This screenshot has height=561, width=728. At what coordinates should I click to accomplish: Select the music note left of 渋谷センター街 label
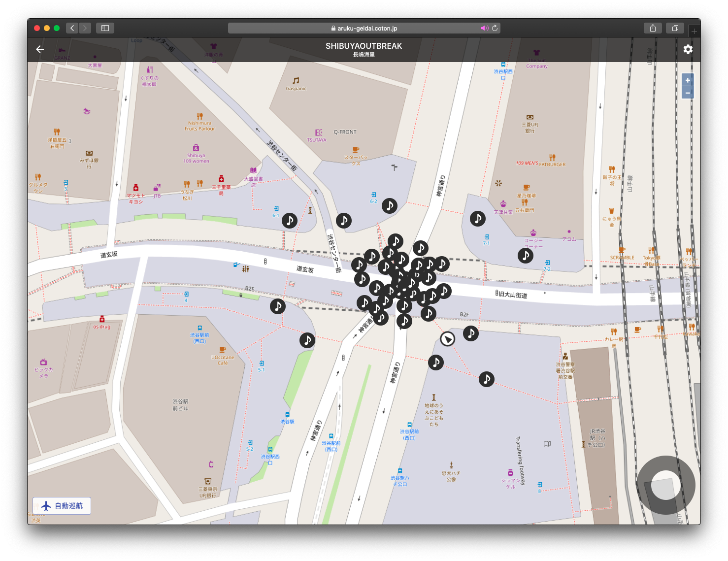point(344,221)
